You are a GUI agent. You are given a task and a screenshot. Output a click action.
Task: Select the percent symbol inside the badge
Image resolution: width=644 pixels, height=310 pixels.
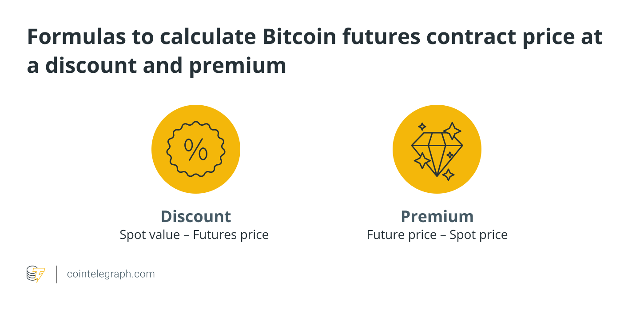[195, 149]
